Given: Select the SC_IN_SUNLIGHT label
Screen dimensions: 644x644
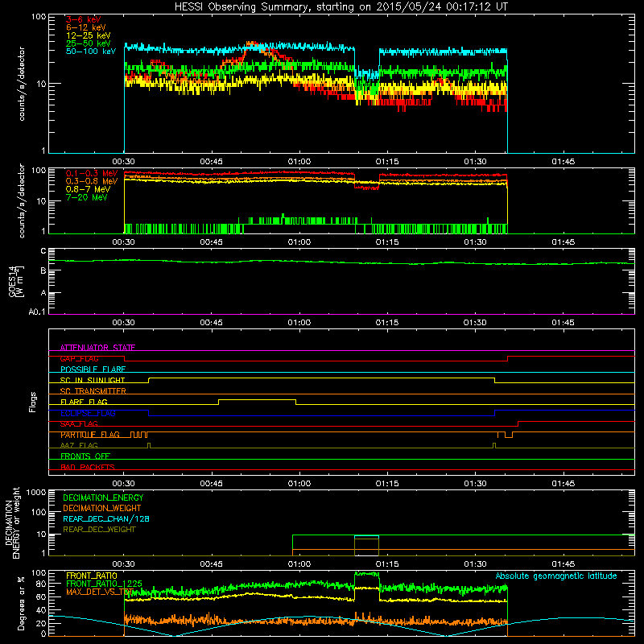Looking at the screenshot, I should [x=93, y=380].
